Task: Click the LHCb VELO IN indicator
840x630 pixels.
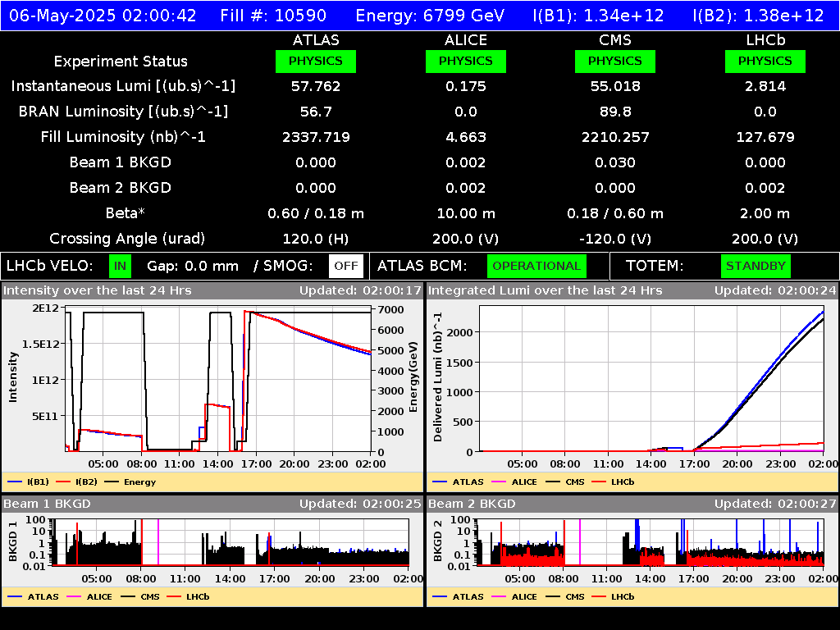Action: point(120,267)
